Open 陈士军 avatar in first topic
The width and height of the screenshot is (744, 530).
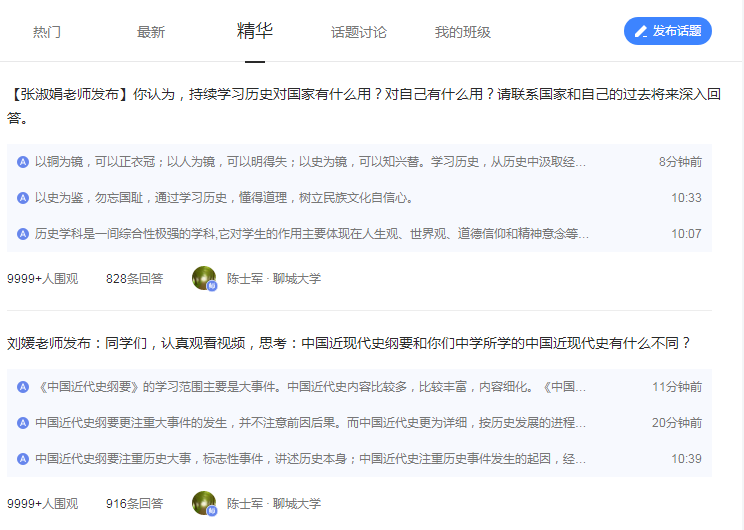[204, 278]
